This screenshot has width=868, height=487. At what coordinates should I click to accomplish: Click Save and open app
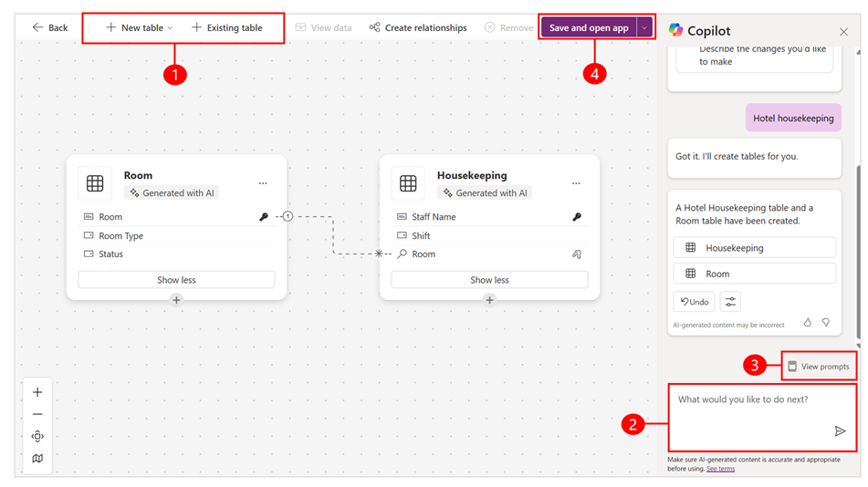(589, 27)
